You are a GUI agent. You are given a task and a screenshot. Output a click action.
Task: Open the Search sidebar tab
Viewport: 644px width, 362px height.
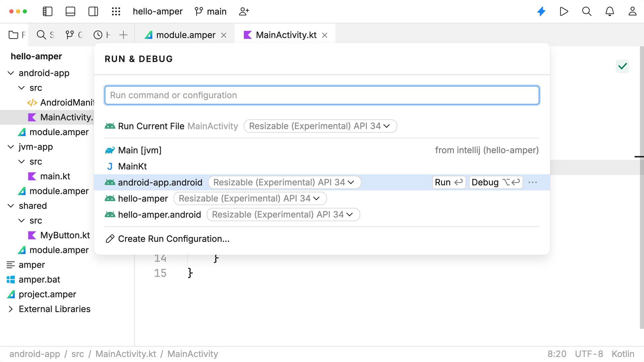point(45,35)
